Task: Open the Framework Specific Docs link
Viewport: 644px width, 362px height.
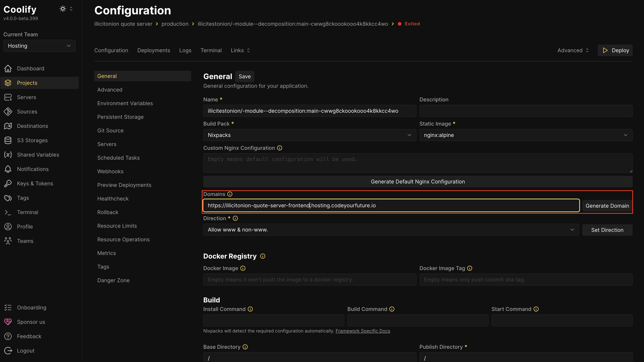Action: click(x=363, y=331)
